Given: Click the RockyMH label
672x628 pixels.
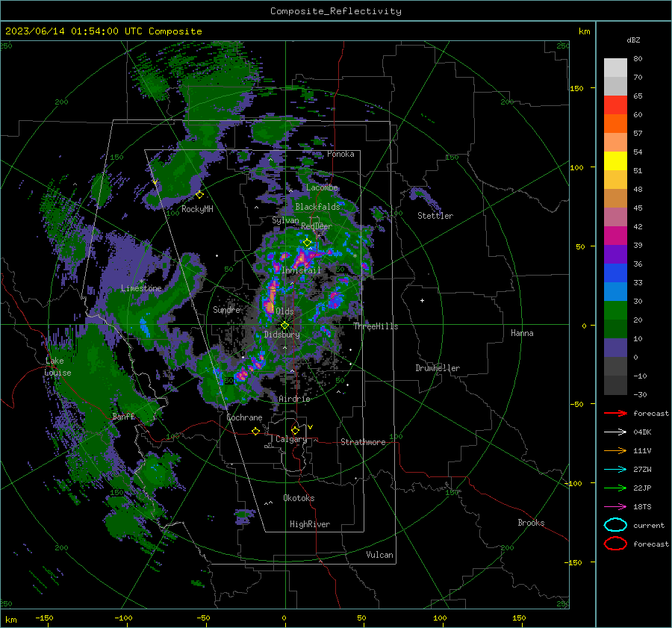Looking at the screenshot, I should (197, 209).
